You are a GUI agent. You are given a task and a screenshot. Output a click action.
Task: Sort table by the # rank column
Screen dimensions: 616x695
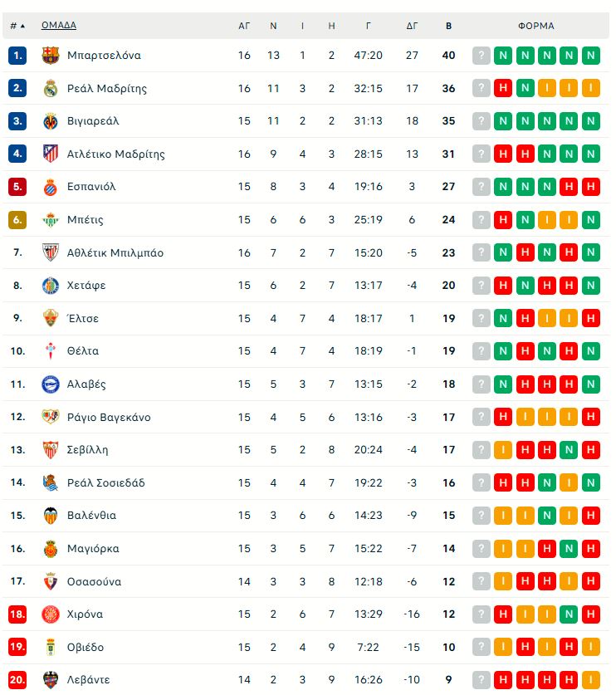17,26
